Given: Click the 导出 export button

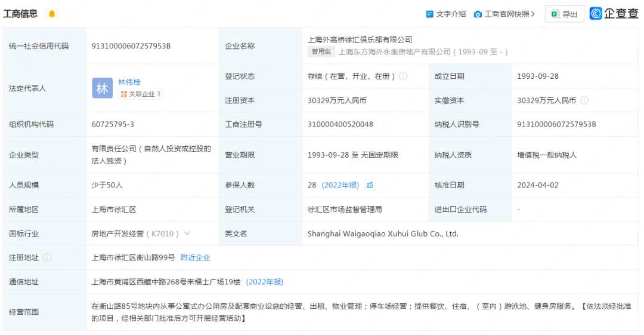Looking at the screenshot, I should point(564,14).
